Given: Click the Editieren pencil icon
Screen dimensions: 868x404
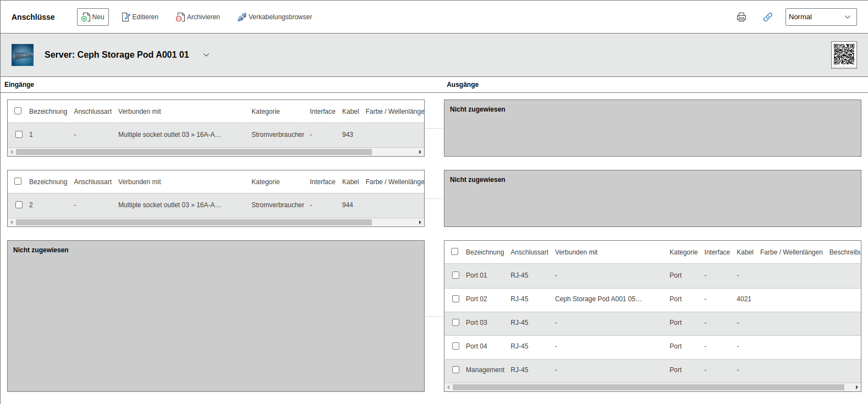Looking at the screenshot, I should 126,18.
